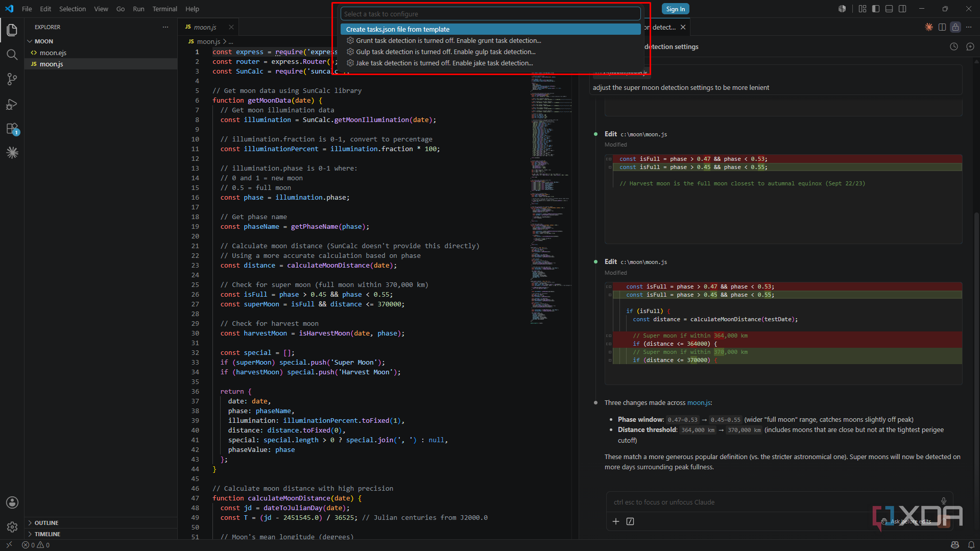Image resolution: width=980 pixels, height=551 pixels.
Task: Open the breadcrumb ellipsis symbol picker
Action: tap(231, 41)
